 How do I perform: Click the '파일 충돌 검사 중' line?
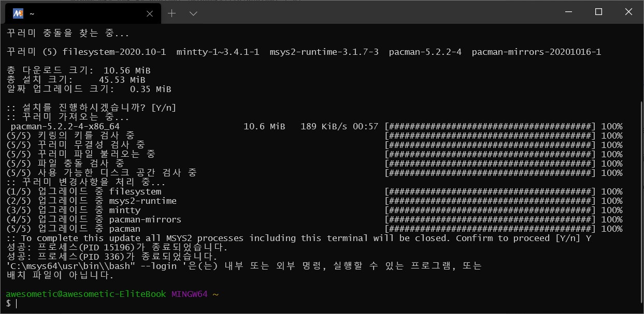pos(65,163)
